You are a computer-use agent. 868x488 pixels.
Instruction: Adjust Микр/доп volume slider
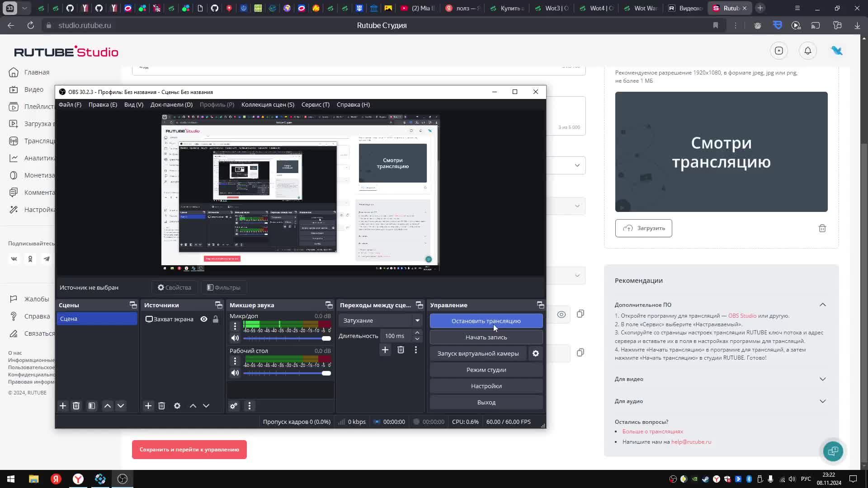click(x=287, y=338)
